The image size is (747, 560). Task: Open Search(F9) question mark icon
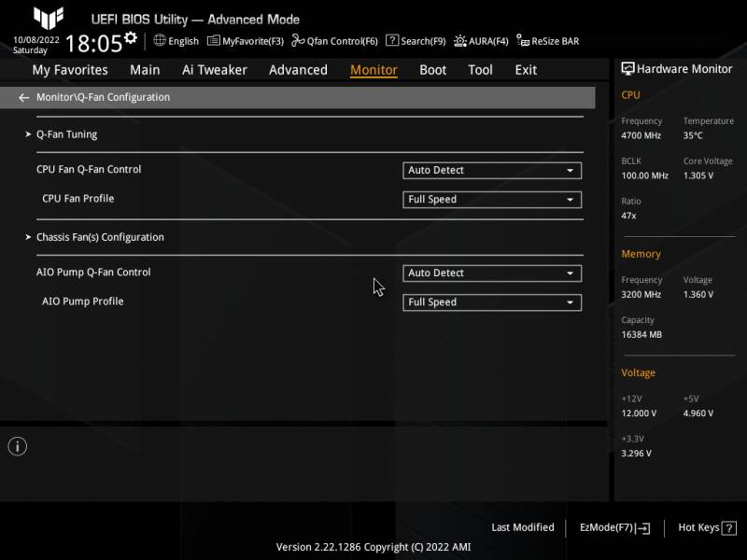[x=391, y=40]
